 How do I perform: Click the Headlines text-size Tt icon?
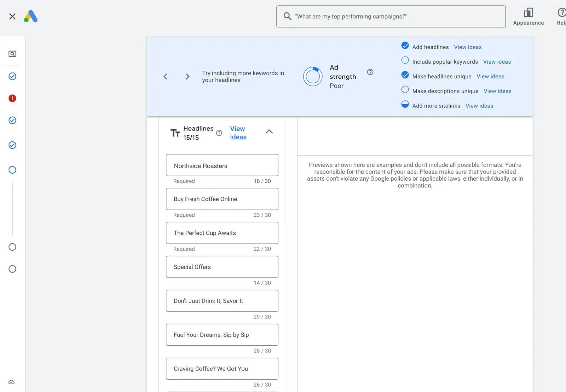click(x=175, y=133)
